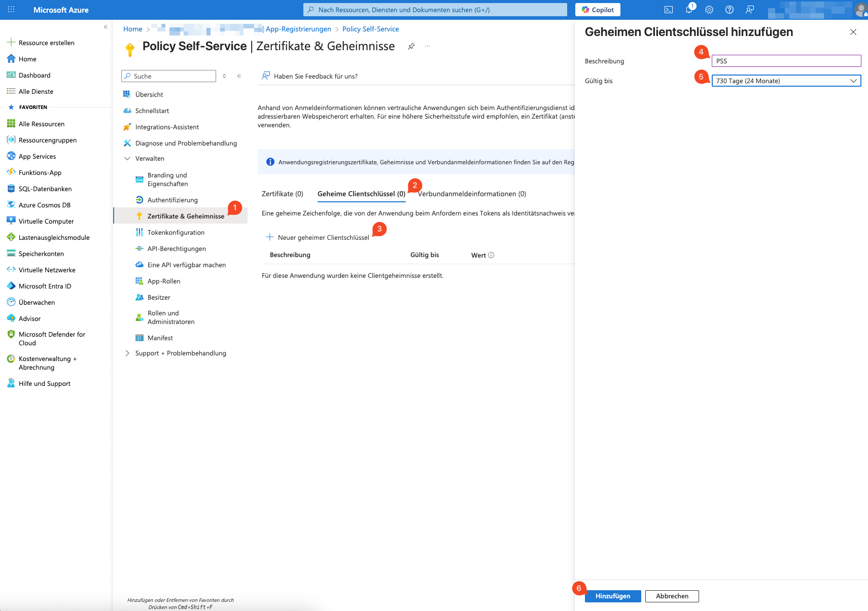868x611 pixels.
Task: Open the Copilot button
Action: [598, 10]
